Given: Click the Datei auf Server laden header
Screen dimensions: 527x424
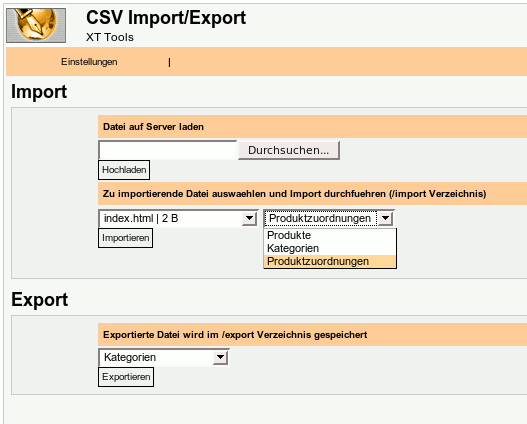Looking at the screenshot, I should point(153,127).
